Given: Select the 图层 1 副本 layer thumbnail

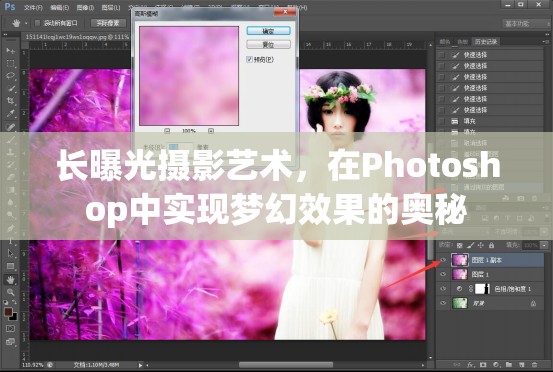Looking at the screenshot, I should pyautogui.click(x=460, y=260).
